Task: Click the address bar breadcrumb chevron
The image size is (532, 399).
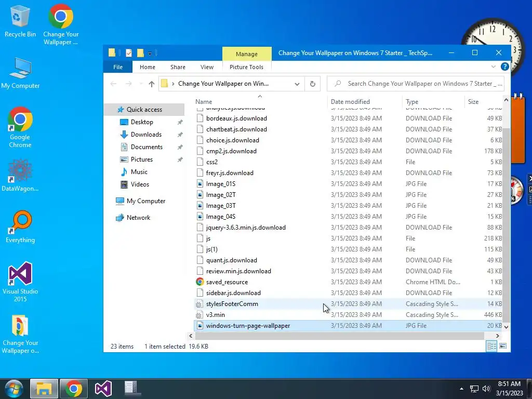Action: pos(173,84)
